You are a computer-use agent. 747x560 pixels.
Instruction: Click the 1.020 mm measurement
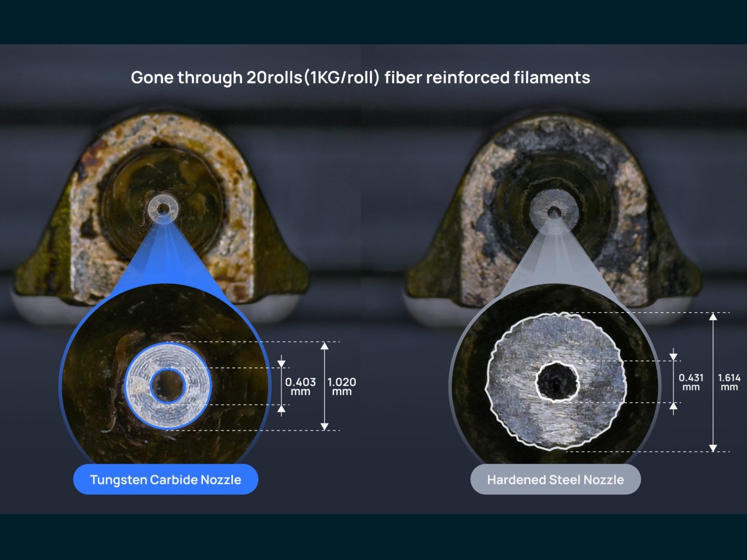342,386
